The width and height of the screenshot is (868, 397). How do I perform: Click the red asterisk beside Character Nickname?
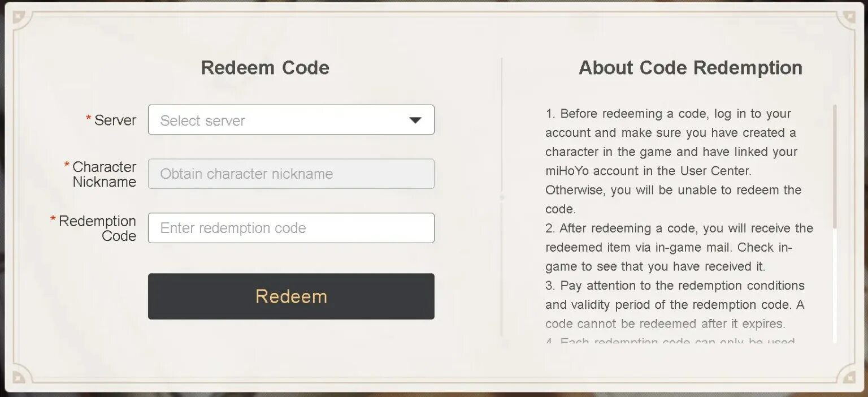point(67,165)
